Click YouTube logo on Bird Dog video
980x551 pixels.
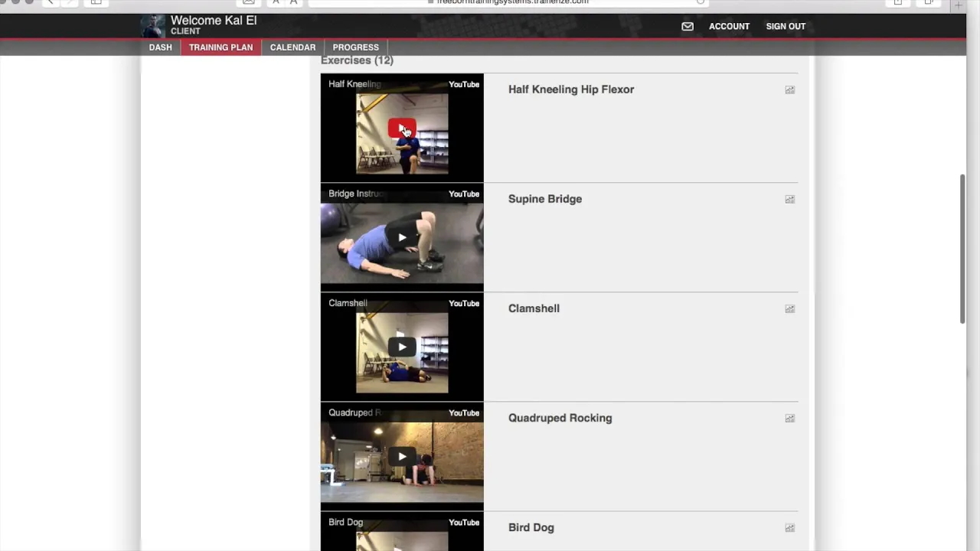(x=464, y=522)
